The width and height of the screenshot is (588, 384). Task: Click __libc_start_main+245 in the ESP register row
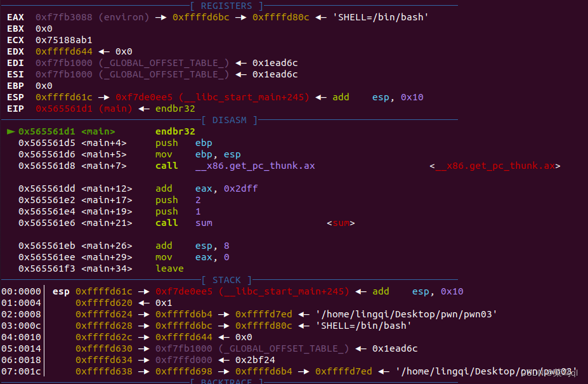click(x=244, y=97)
